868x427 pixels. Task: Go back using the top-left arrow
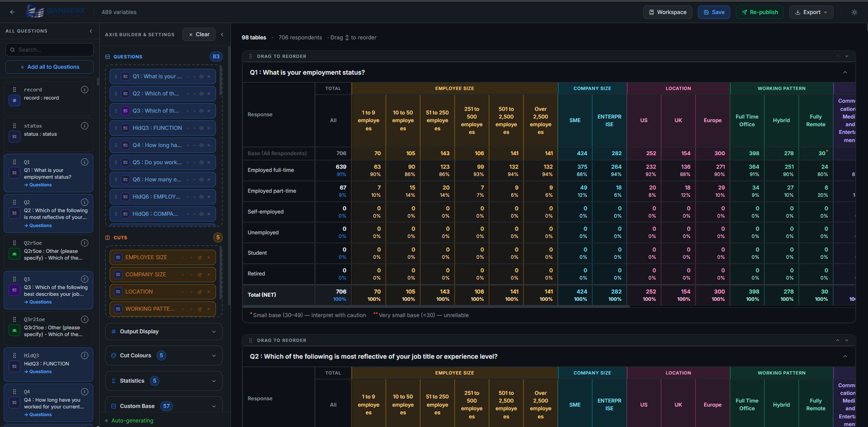(12, 12)
